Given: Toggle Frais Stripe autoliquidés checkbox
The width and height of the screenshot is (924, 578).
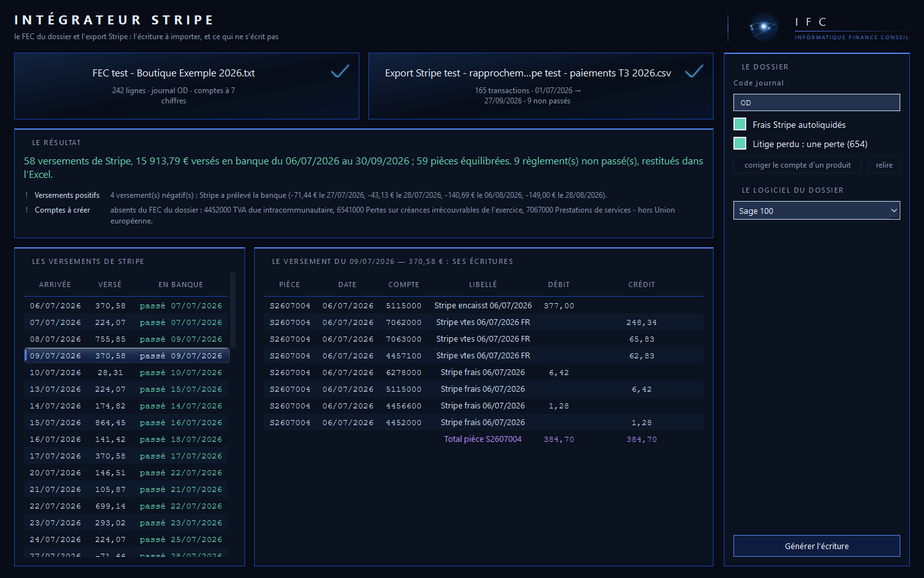Looking at the screenshot, I should pos(740,125).
